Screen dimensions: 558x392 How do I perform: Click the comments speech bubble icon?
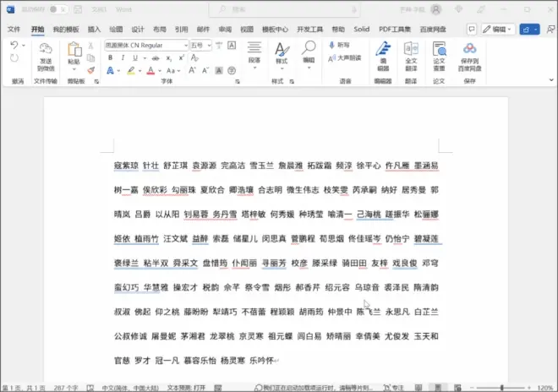(472, 30)
